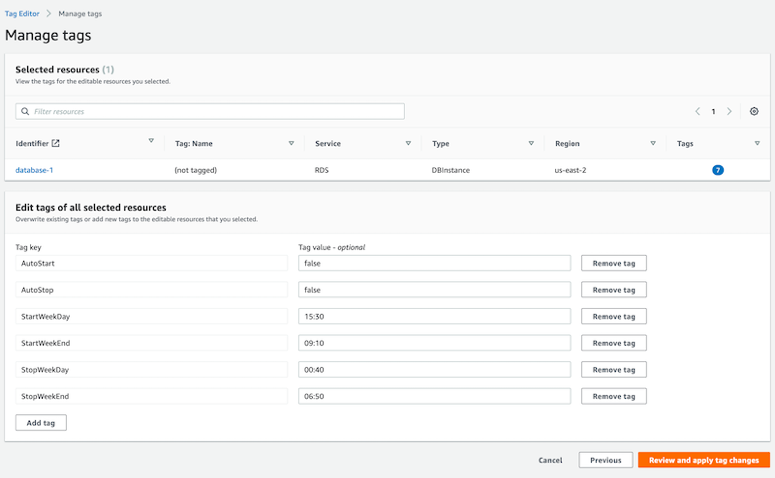Image resolution: width=775 pixels, height=478 pixels.
Task: Open the Tag Editor breadcrumb link
Action: coord(22,14)
